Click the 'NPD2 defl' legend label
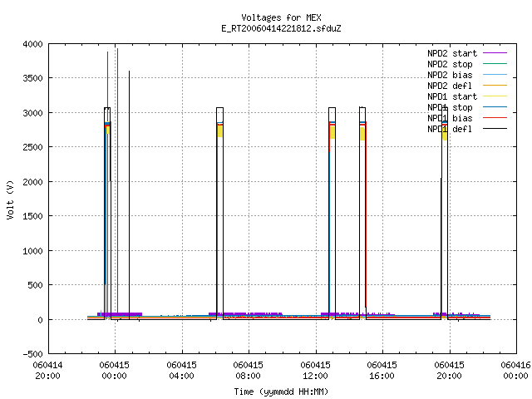Viewport: 532px width, 399px height. [450, 86]
